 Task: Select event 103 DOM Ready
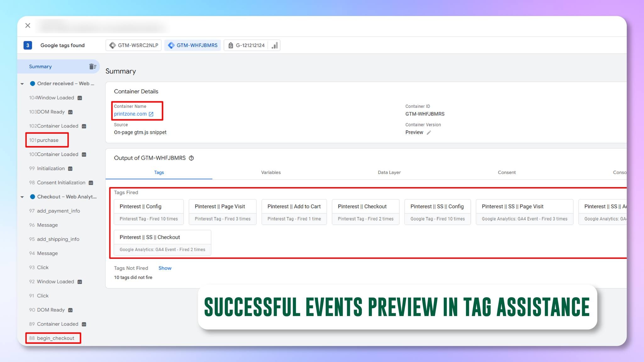coord(47,112)
